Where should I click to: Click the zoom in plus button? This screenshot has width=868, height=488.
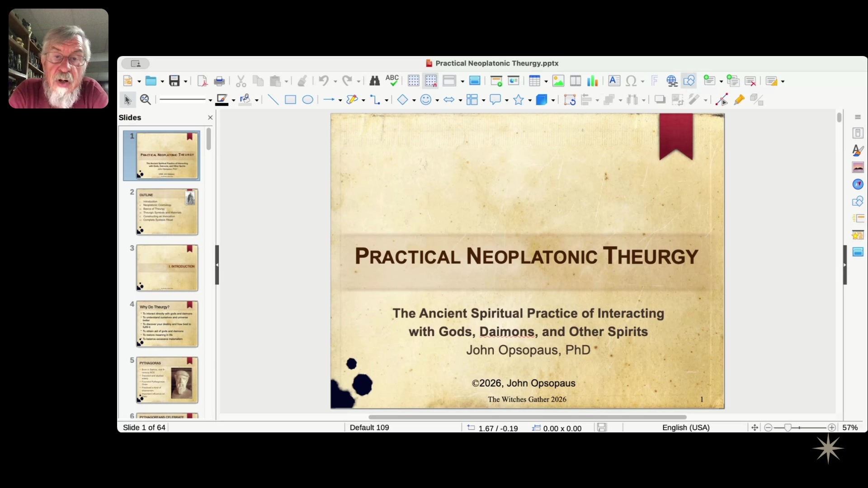[x=832, y=427]
